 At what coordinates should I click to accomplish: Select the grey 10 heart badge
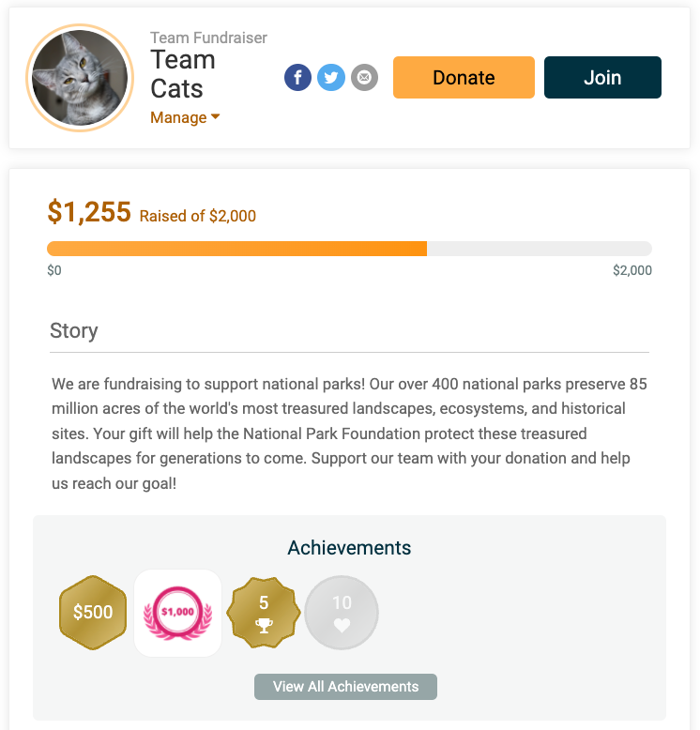point(342,613)
